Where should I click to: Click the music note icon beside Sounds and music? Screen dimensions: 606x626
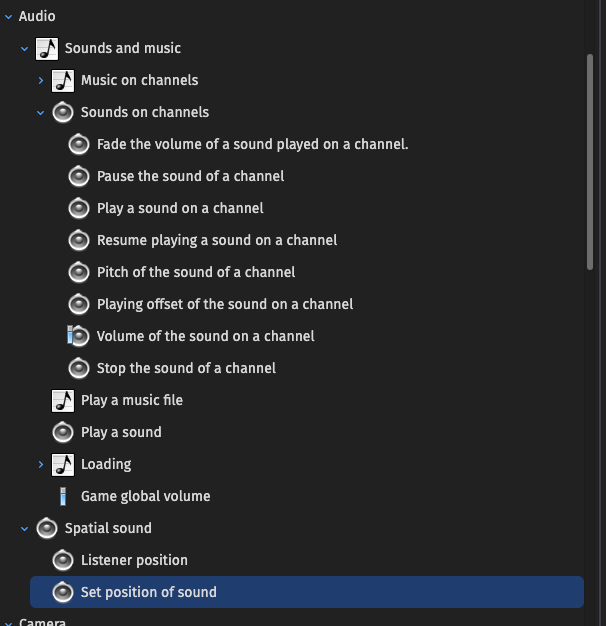(47, 49)
